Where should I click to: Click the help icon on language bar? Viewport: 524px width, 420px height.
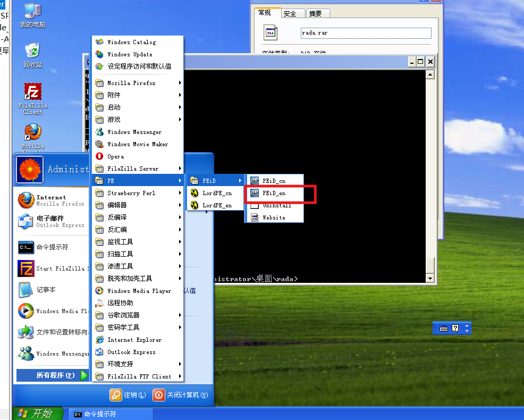tap(455, 328)
